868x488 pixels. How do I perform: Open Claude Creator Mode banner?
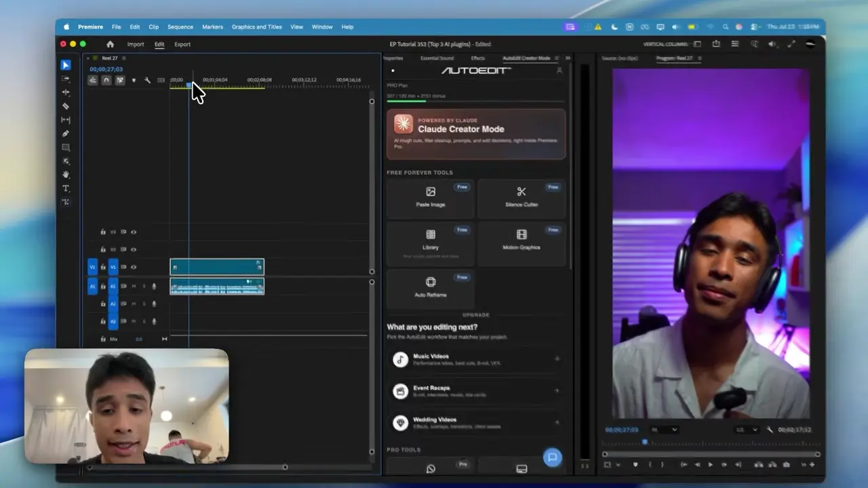point(476,134)
